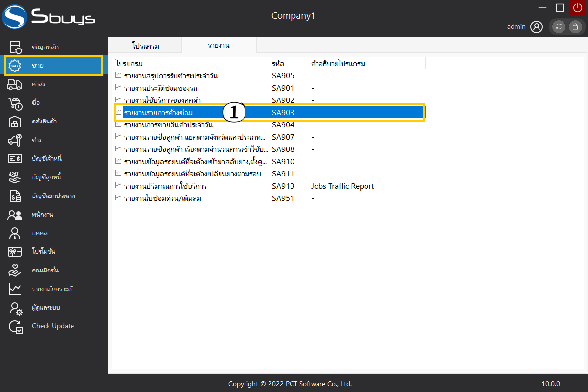
Task: Open the คลังสินค้า warehouse icon
Action: click(x=15, y=122)
